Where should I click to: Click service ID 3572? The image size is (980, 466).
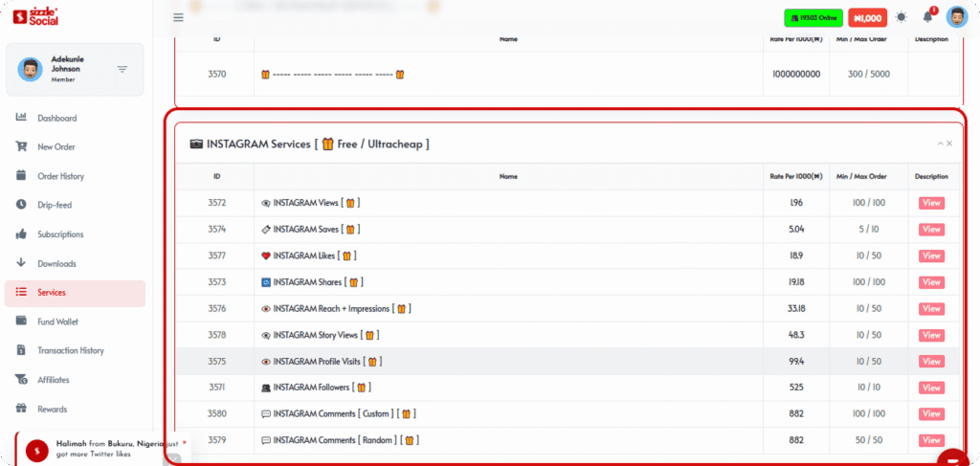217,203
